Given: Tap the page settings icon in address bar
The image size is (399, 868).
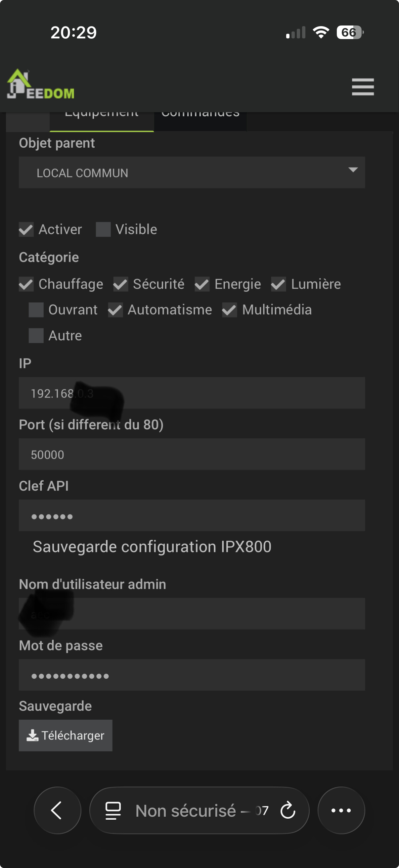Looking at the screenshot, I should (113, 810).
